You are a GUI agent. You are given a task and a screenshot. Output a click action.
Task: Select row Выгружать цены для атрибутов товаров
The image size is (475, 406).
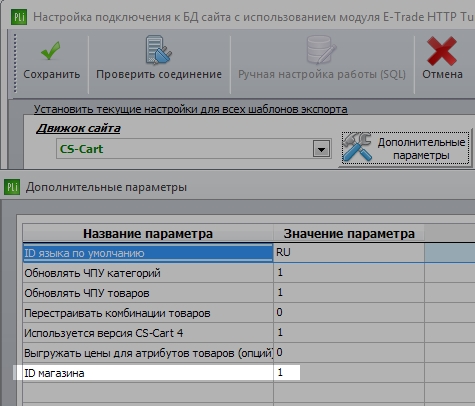(x=148, y=353)
